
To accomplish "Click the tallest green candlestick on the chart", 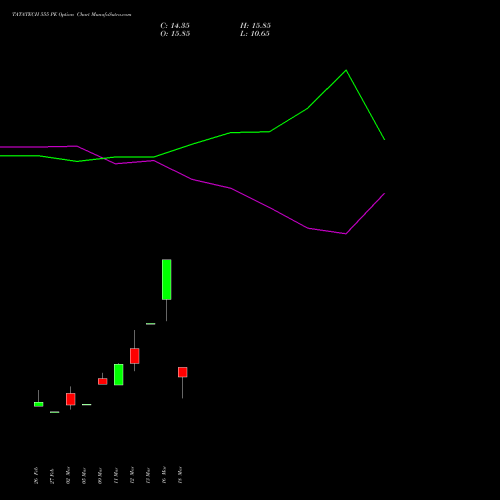I will coord(167,279).
